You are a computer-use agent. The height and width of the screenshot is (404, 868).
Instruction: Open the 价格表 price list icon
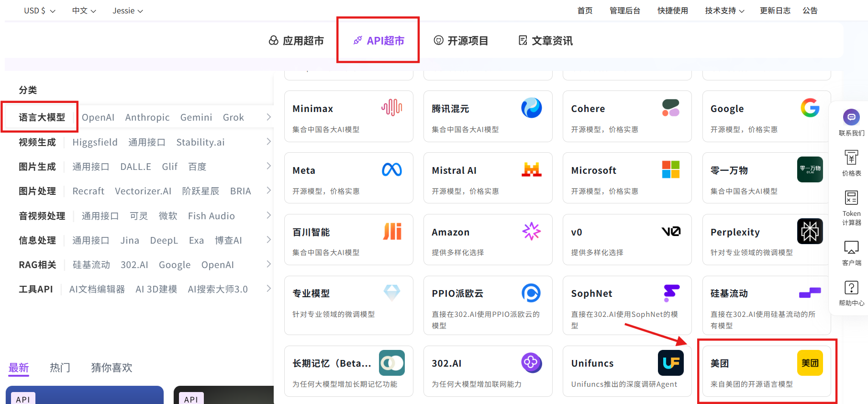coord(851,157)
